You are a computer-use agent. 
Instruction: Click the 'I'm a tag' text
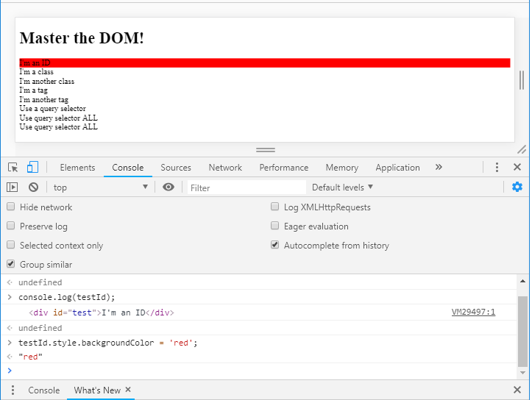[x=33, y=90]
